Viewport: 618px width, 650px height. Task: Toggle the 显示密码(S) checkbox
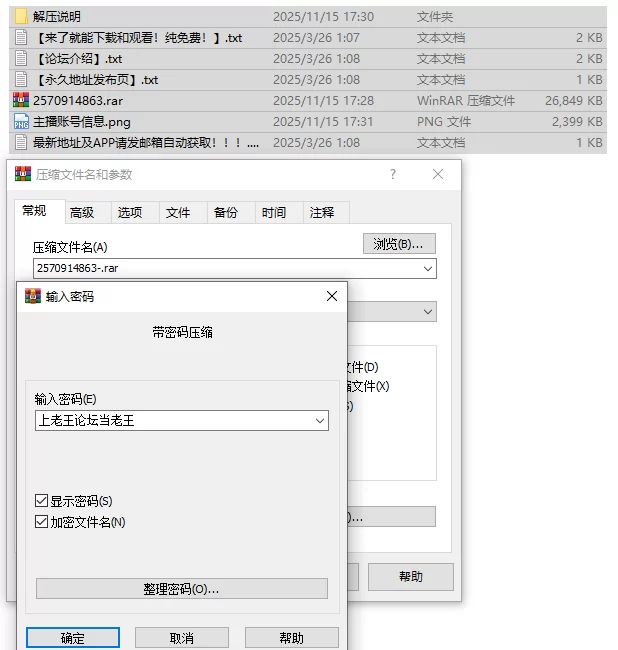point(41,500)
